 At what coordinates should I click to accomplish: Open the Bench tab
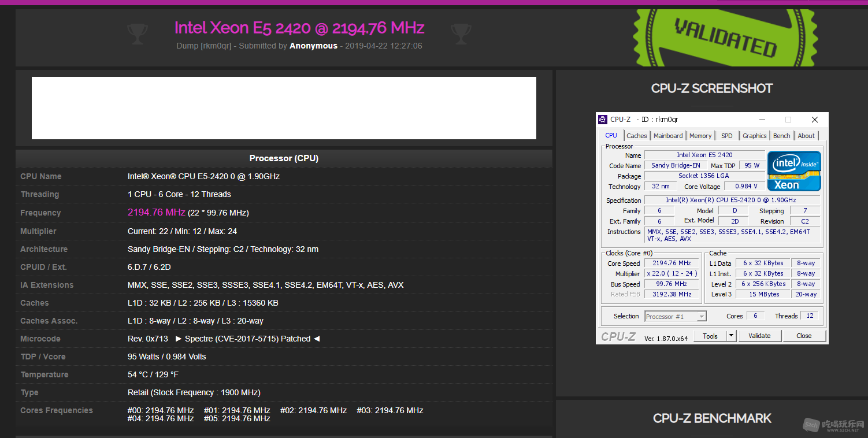[x=782, y=136]
